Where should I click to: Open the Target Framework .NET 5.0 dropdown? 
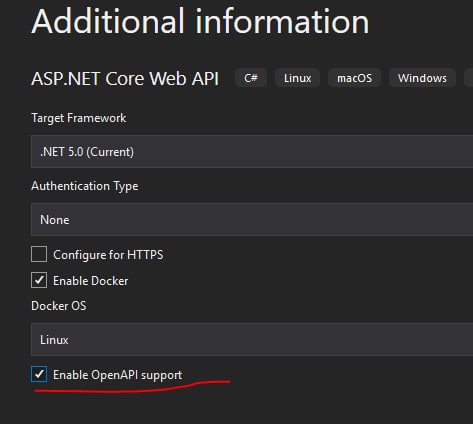tap(252, 152)
